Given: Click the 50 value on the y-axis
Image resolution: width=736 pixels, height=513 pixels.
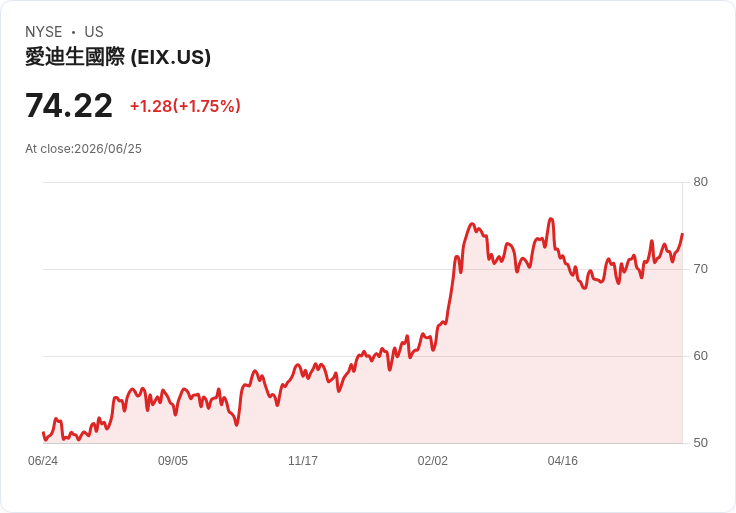Looking at the screenshot, I should click(x=700, y=443).
